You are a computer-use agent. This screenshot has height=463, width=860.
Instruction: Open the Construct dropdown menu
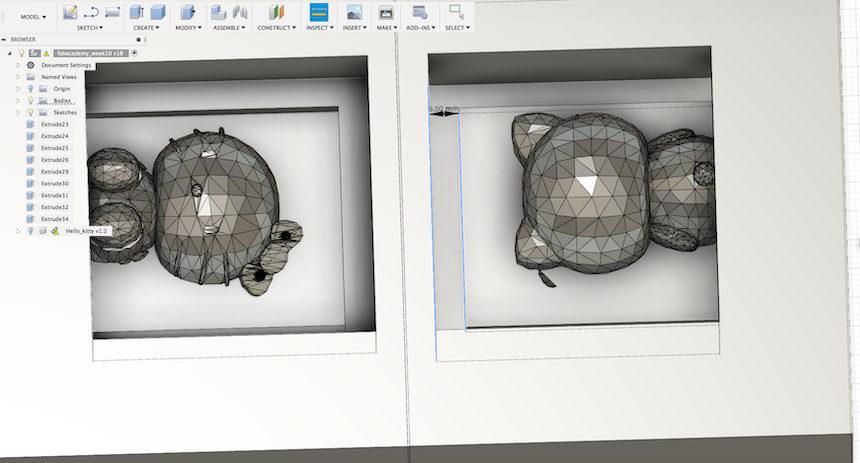(x=277, y=27)
